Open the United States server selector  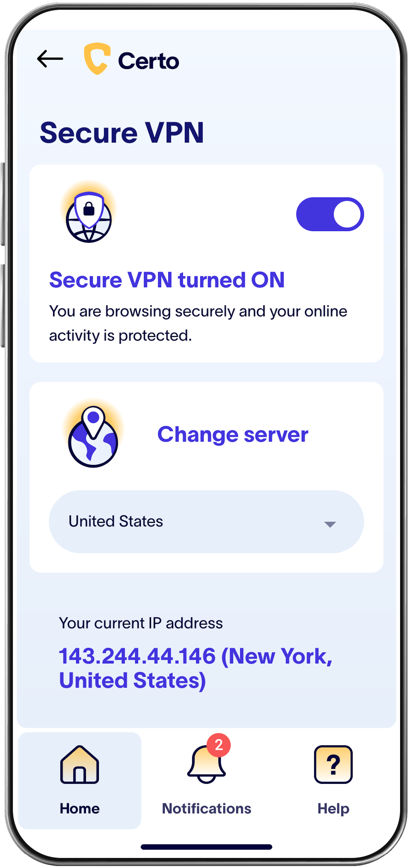coord(206,522)
